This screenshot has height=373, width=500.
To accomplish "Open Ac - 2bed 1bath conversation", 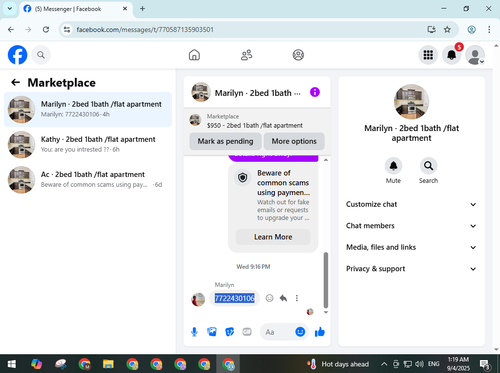I will point(88,180).
